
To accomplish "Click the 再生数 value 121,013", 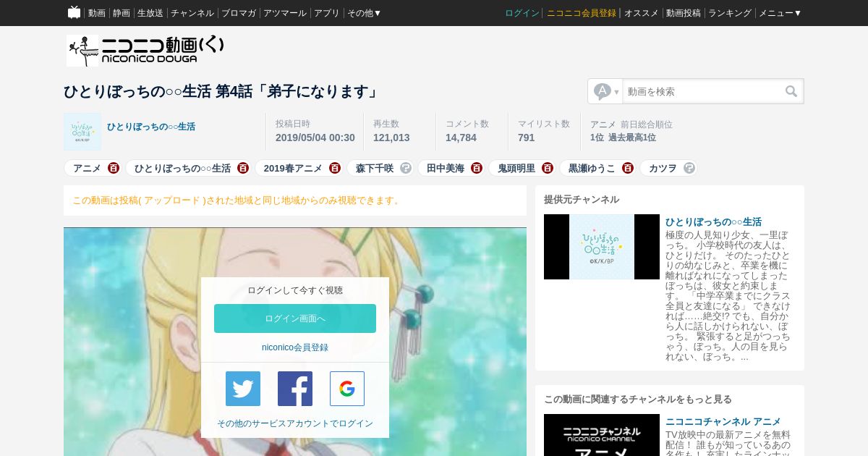I will click(391, 138).
